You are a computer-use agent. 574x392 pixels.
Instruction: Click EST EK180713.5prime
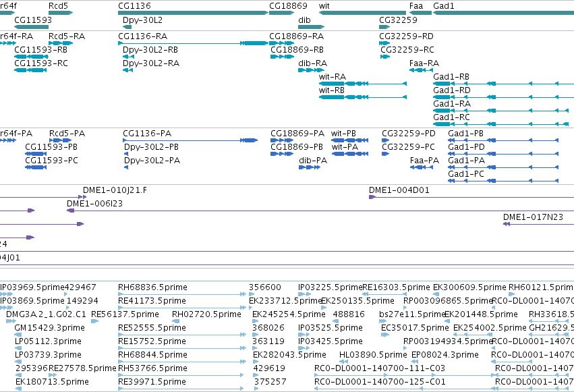point(19,389)
